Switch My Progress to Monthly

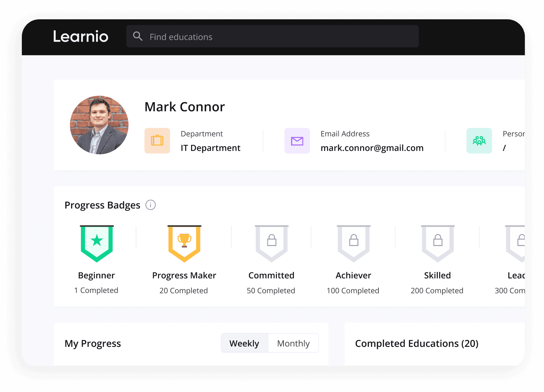click(294, 343)
